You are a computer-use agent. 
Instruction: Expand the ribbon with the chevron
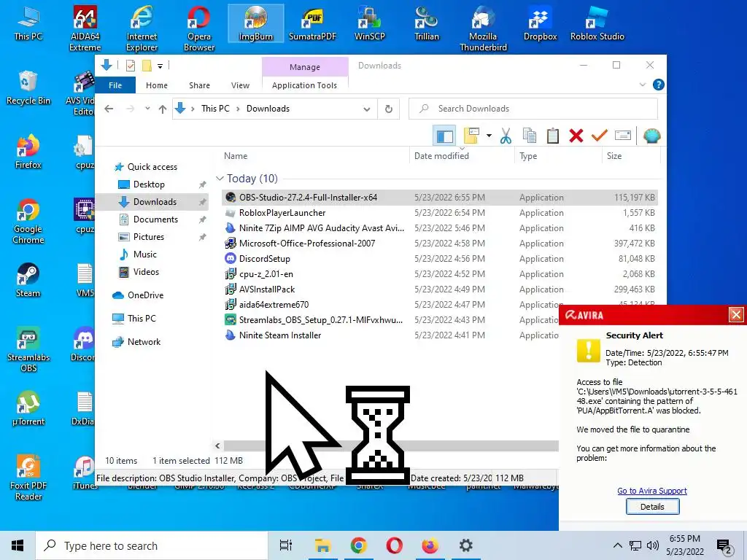click(x=642, y=85)
